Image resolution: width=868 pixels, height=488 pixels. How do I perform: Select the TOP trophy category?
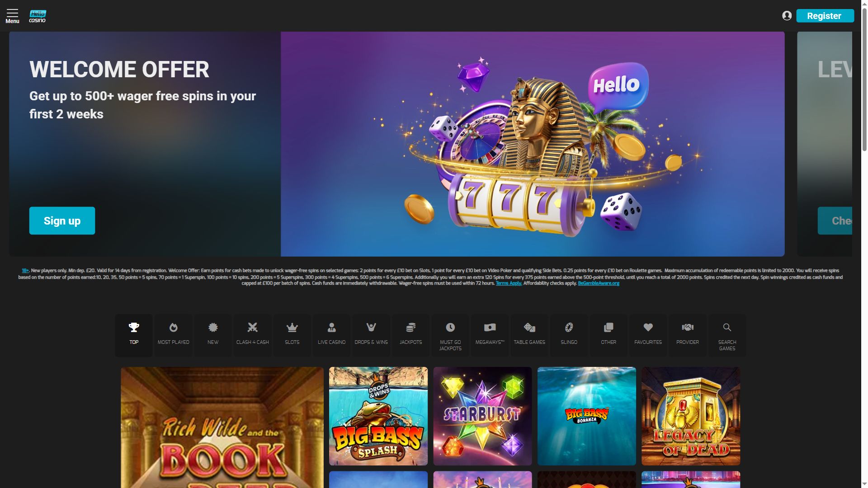coord(134,335)
